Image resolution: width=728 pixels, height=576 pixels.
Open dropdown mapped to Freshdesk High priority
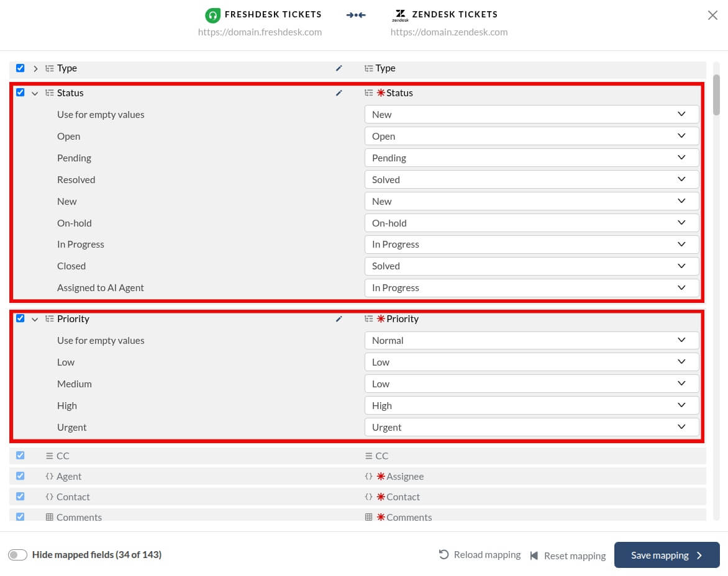[x=532, y=406]
